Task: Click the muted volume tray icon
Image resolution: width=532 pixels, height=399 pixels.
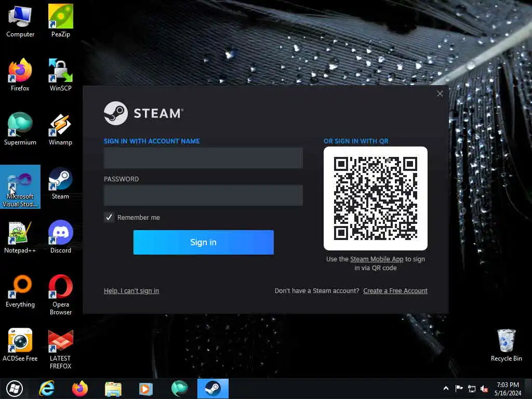Action: [485, 389]
